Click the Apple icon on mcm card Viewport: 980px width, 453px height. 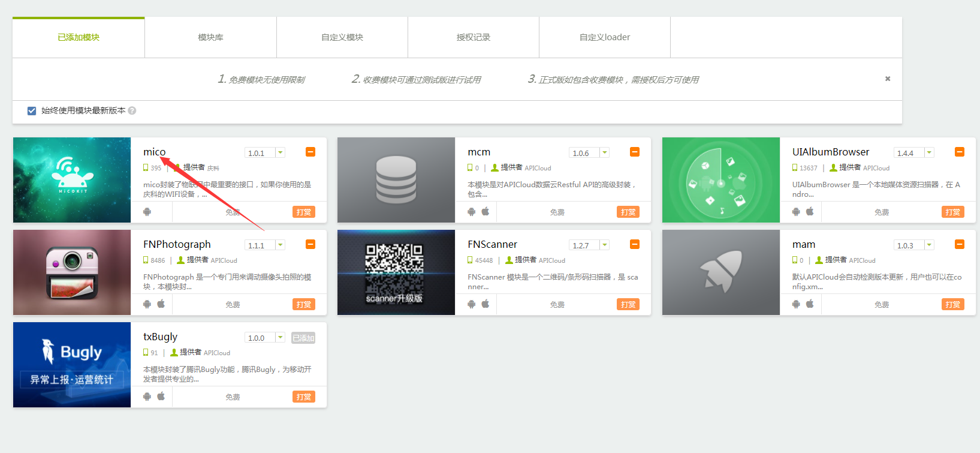pos(486,211)
